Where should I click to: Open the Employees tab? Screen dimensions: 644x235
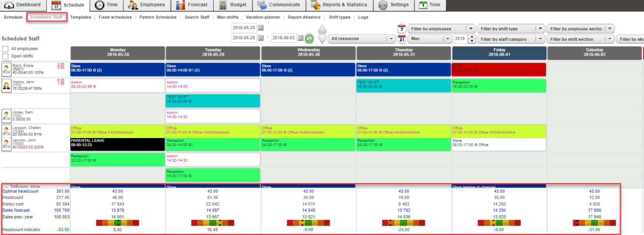pyautogui.click(x=147, y=5)
